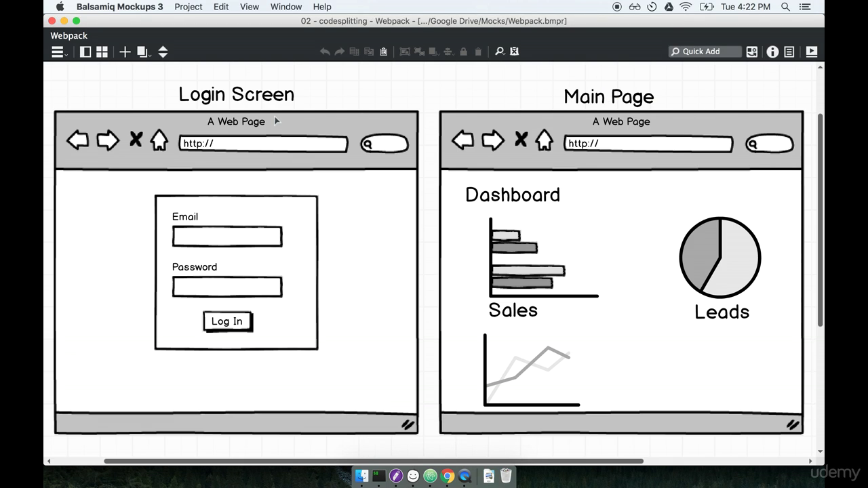Image resolution: width=868 pixels, height=488 pixels.
Task: Start full screen presentation mode
Action: 811,52
